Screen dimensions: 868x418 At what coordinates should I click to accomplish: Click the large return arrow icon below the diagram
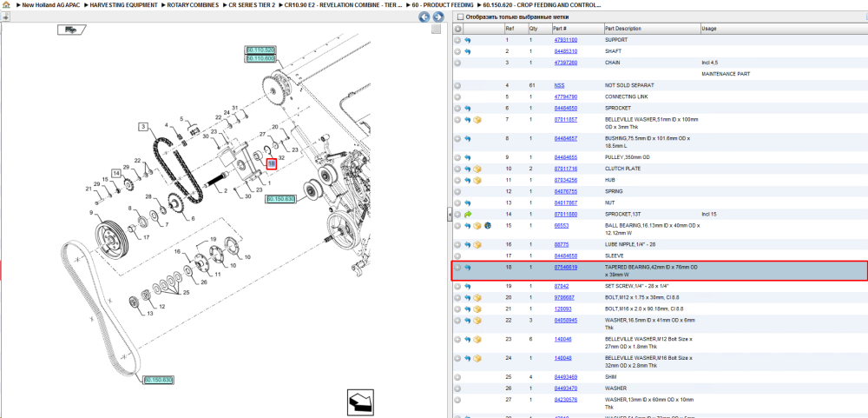click(x=360, y=401)
